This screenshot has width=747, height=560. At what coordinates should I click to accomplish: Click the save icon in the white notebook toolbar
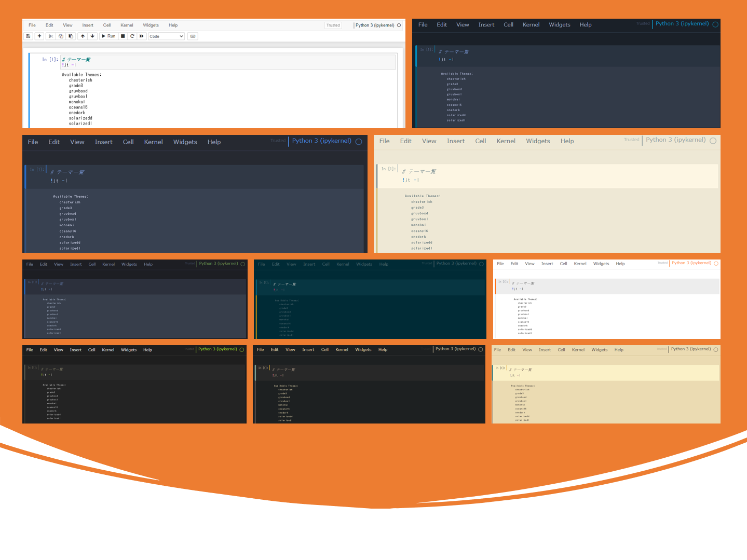point(28,36)
